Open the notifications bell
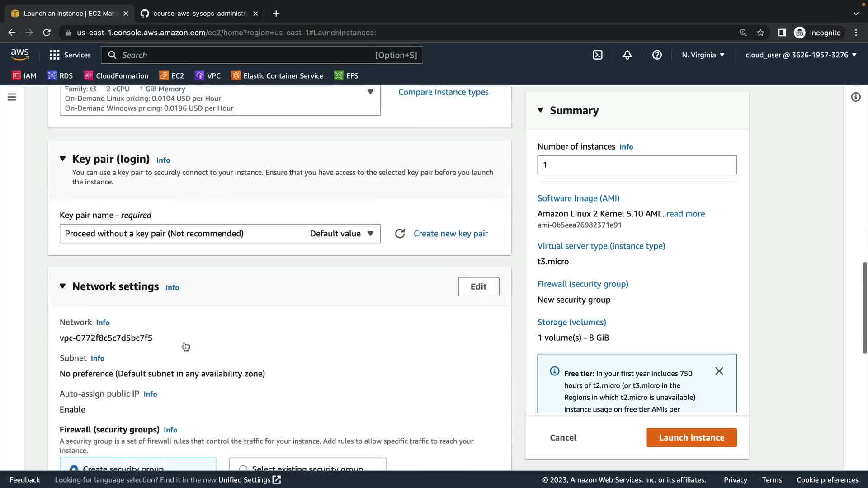 [x=627, y=55]
